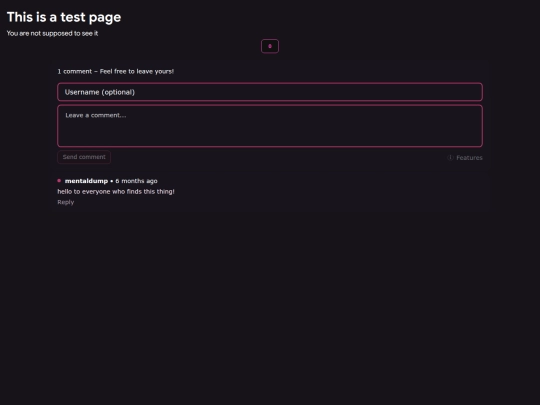Focus the Username (optional) field
Image resolution: width=540 pixels, height=405 pixels.
pyautogui.click(x=270, y=92)
